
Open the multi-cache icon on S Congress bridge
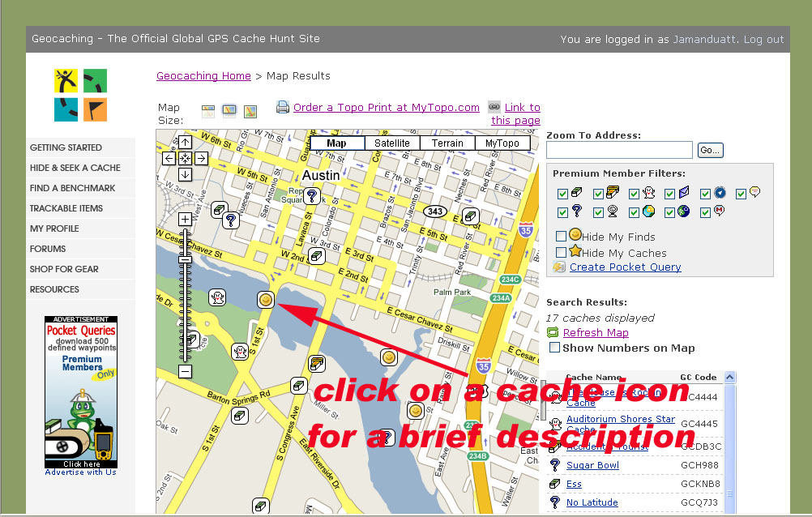(x=316, y=363)
